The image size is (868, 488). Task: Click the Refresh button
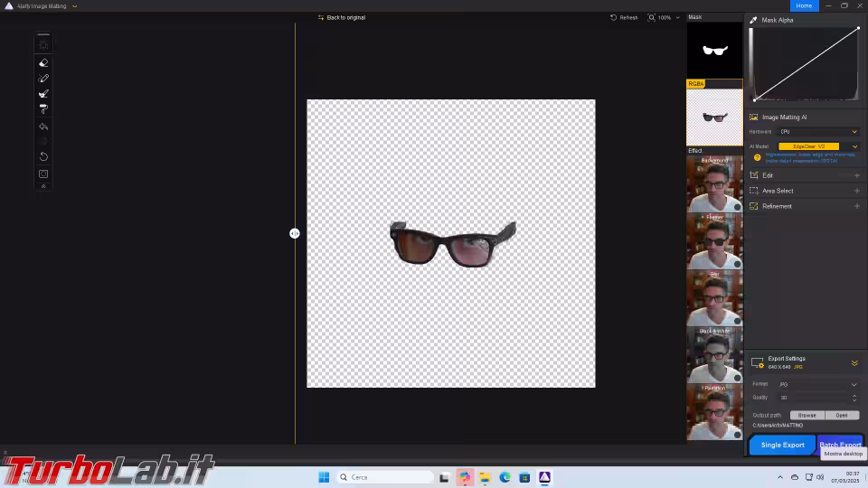624,18
